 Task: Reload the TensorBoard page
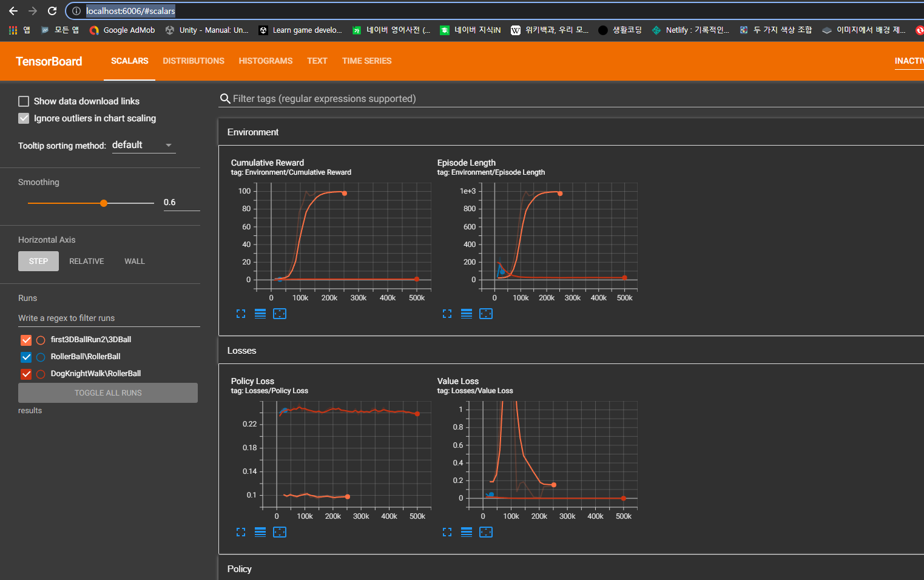(52, 11)
